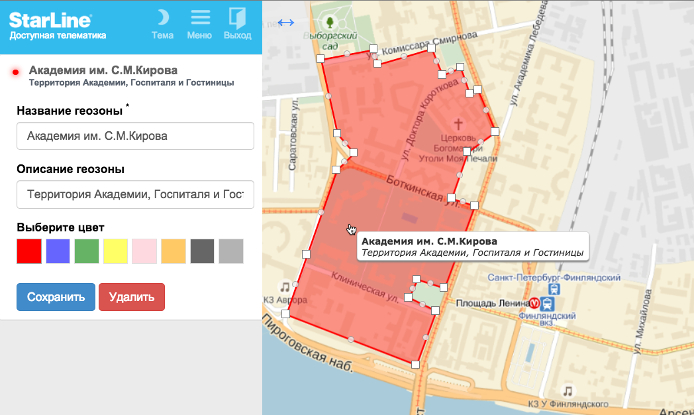Click the Название геозоны input field

pos(135,136)
